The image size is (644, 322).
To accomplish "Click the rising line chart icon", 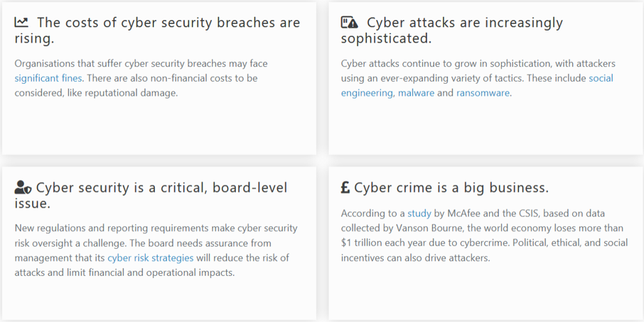I will point(21,22).
